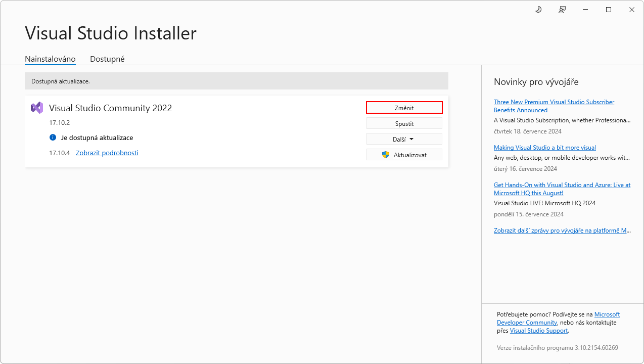Show more developer news via Zobrazit další zprávy
This screenshot has height=364, width=644.
point(562,230)
